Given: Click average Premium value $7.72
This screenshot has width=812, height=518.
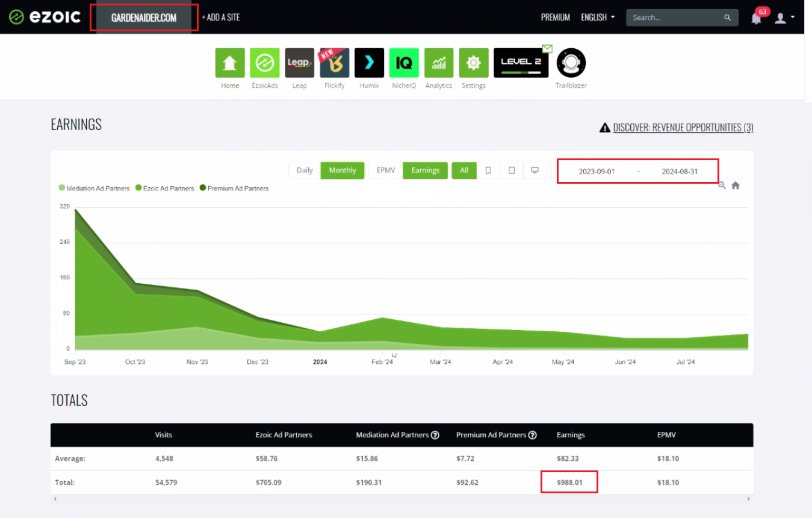Looking at the screenshot, I should [465, 458].
